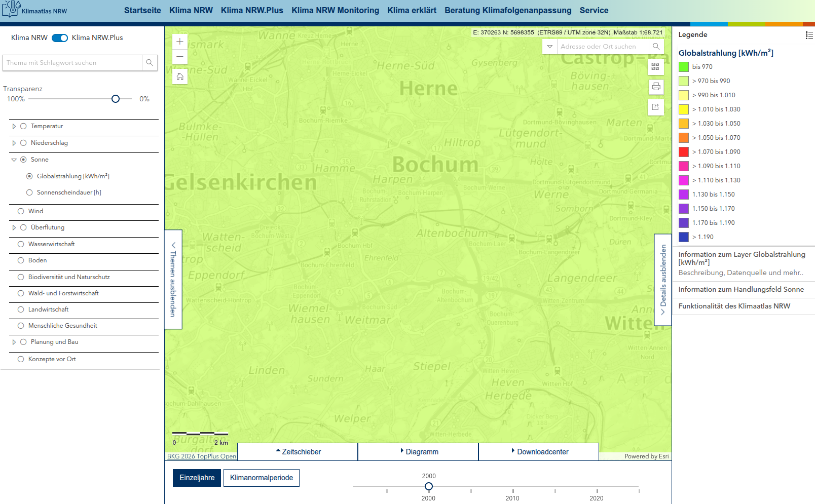Click the Klimanormalperiode button
Screen dimensions: 815x504
[261, 478]
